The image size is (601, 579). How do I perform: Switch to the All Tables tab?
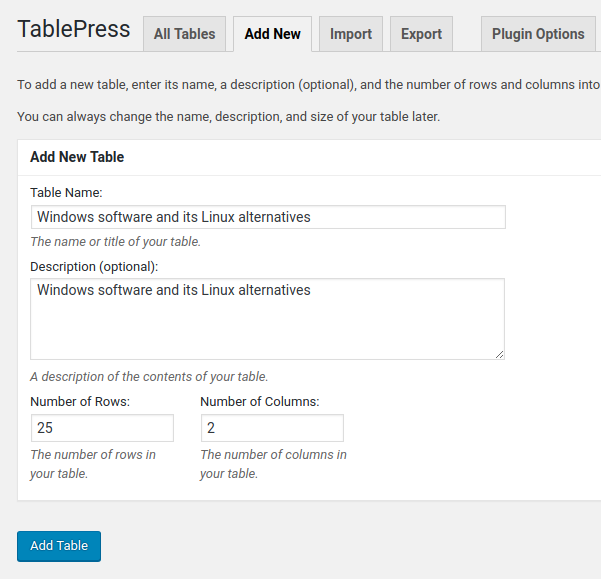184,34
